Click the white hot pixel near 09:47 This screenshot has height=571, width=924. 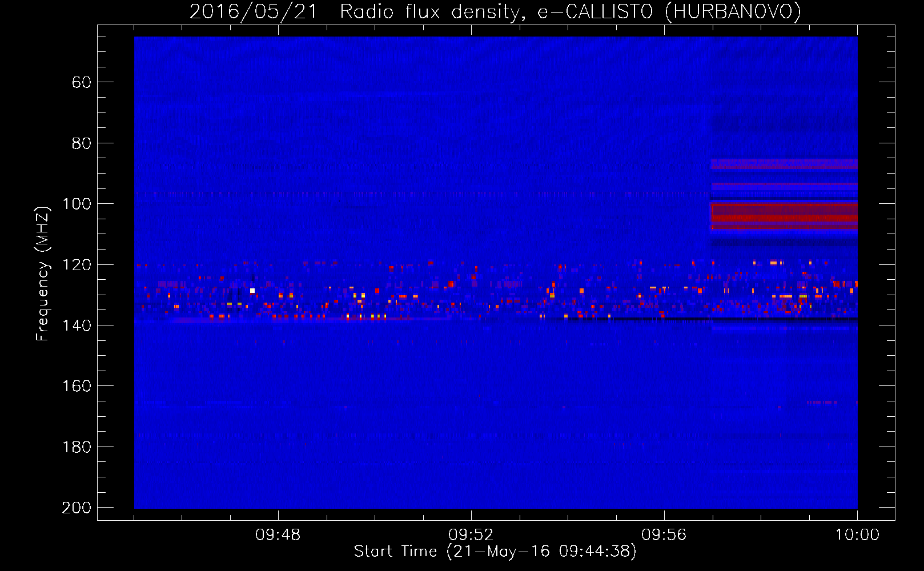click(252, 291)
